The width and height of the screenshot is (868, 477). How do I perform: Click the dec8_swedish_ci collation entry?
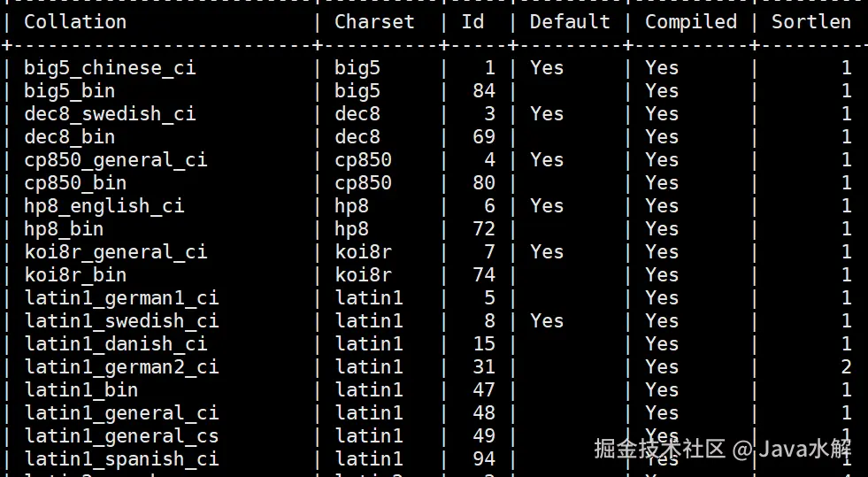[110, 113]
